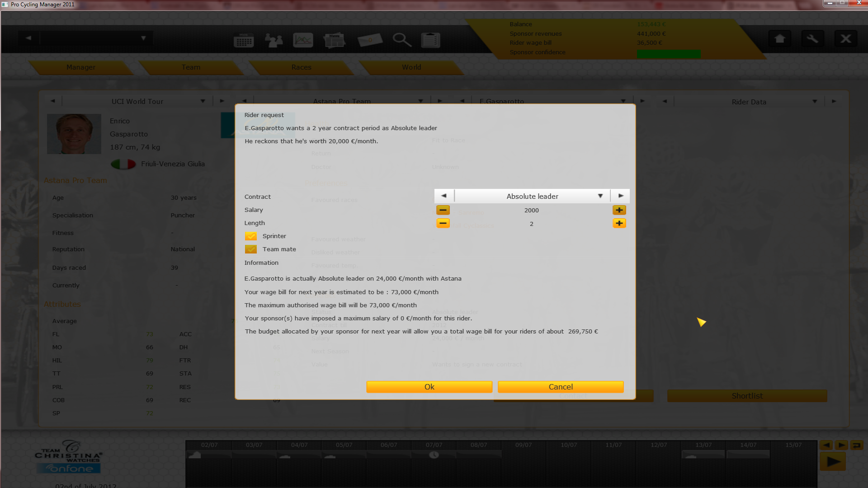
Task: Open the calendar icon in top toolbar
Action: (x=244, y=41)
